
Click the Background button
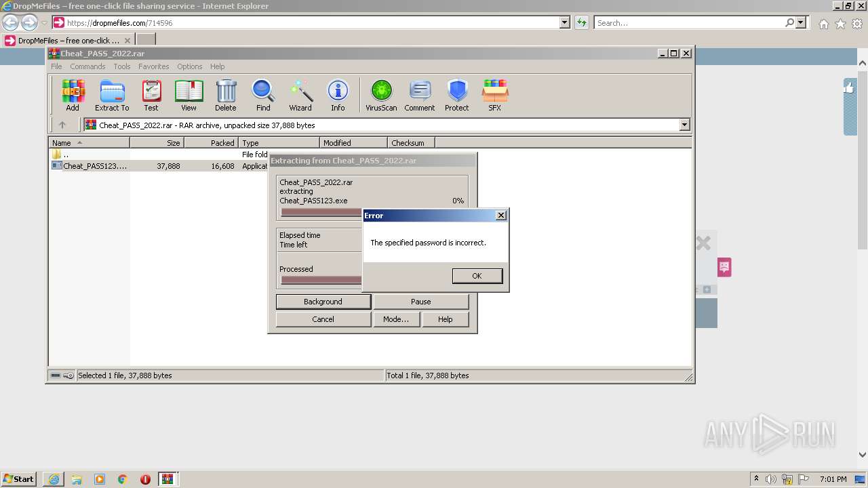(323, 302)
